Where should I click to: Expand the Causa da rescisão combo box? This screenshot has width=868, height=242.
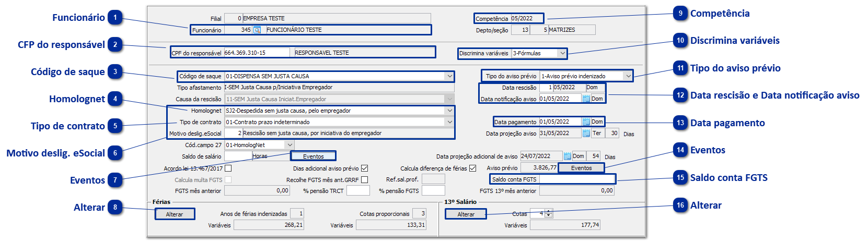coord(449,99)
